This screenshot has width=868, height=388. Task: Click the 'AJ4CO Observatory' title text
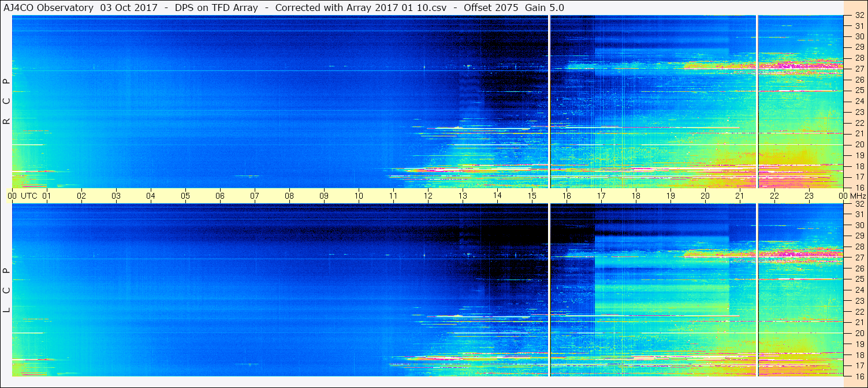(x=49, y=8)
